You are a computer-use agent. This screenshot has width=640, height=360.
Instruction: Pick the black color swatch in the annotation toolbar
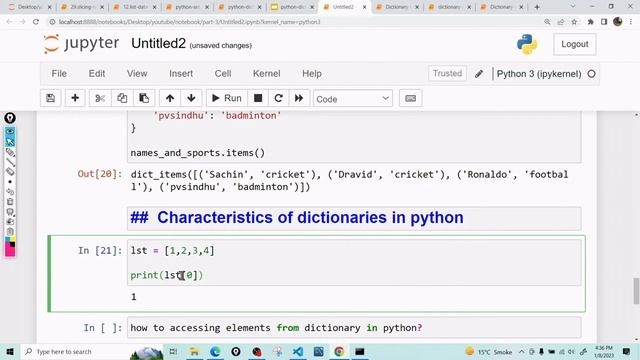[x=12, y=244]
